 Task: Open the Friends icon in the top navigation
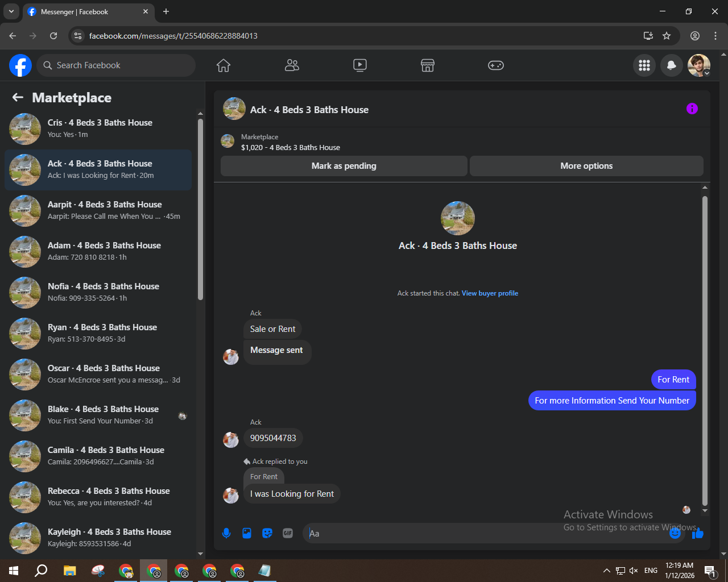click(292, 65)
